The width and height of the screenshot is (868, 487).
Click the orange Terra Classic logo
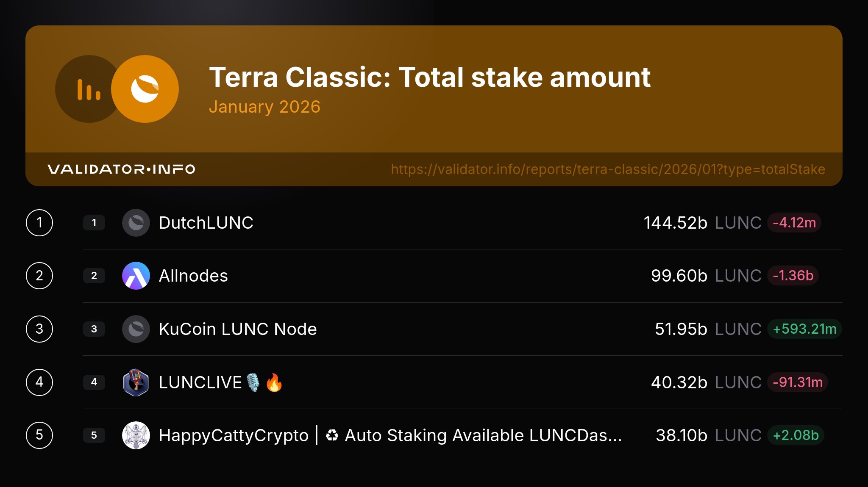coord(145,89)
